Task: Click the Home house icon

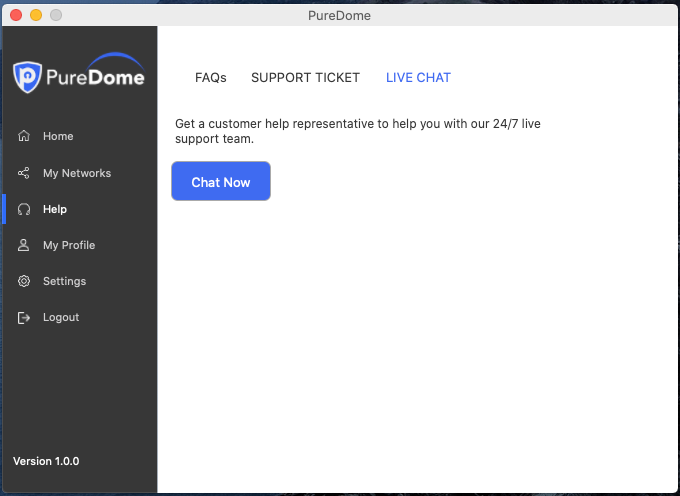Action: coord(24,136)
